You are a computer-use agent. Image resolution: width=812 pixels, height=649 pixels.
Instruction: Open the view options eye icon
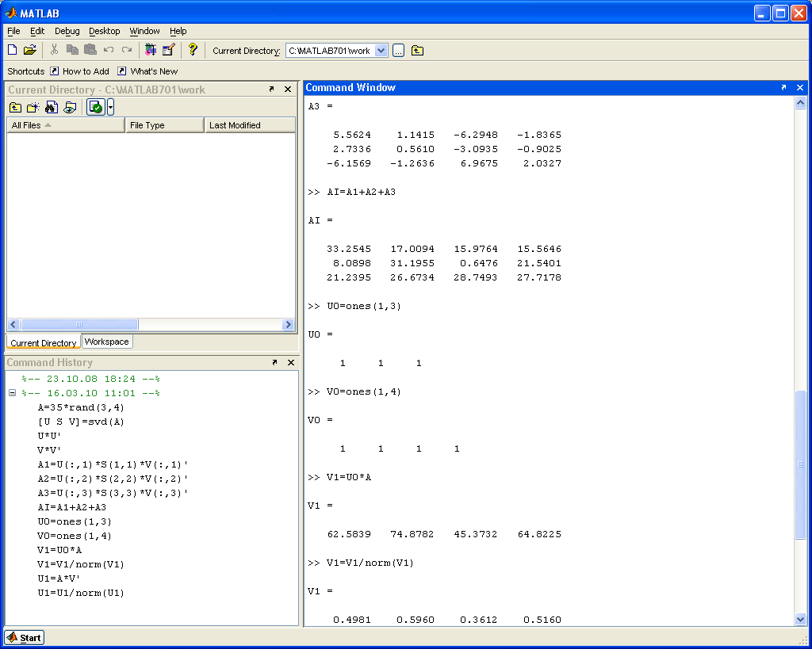click(70, 108)
